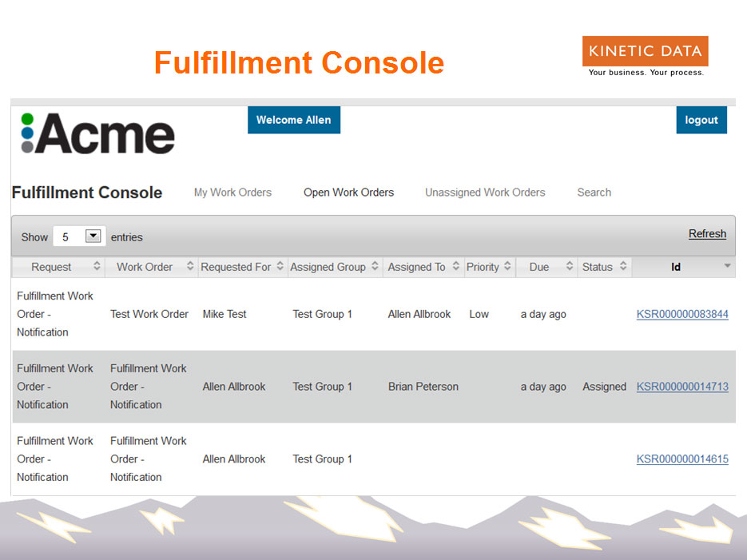Open request KSR000000083844
747x560 pixels.
[x=682, y=314]
